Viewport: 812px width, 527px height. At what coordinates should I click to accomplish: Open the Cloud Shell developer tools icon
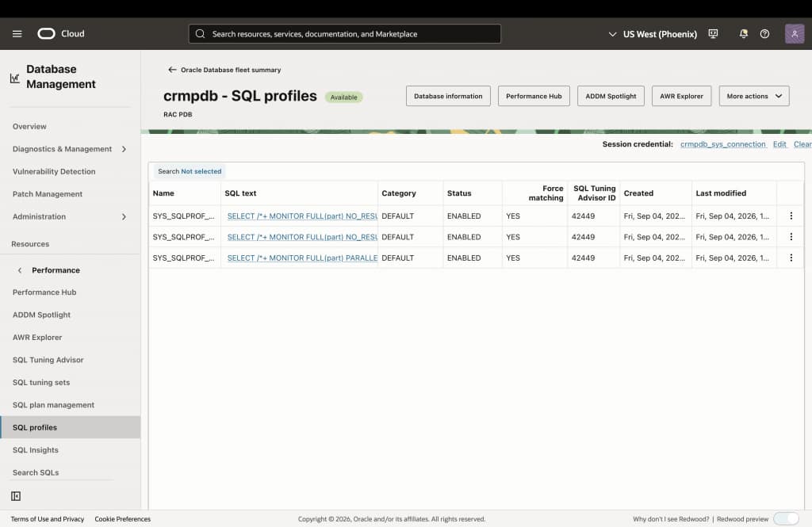(713, 33)
